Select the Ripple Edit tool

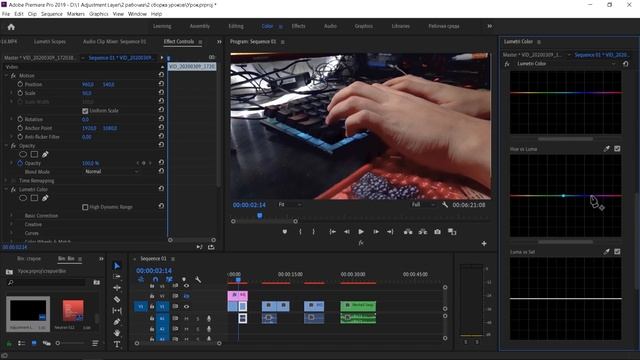click(117, 288)
